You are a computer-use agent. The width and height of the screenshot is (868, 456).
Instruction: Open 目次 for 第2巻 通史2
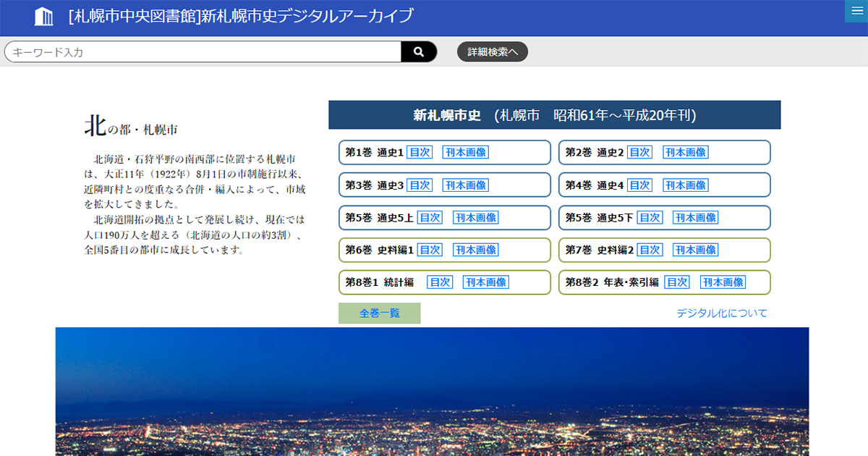pyautogui.click(x=639, y=153)
